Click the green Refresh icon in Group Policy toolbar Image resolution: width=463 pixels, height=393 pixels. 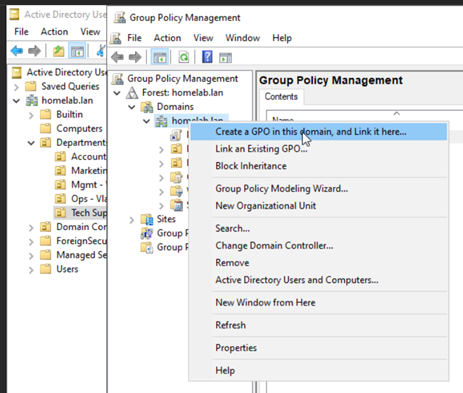tap(184, 57)
